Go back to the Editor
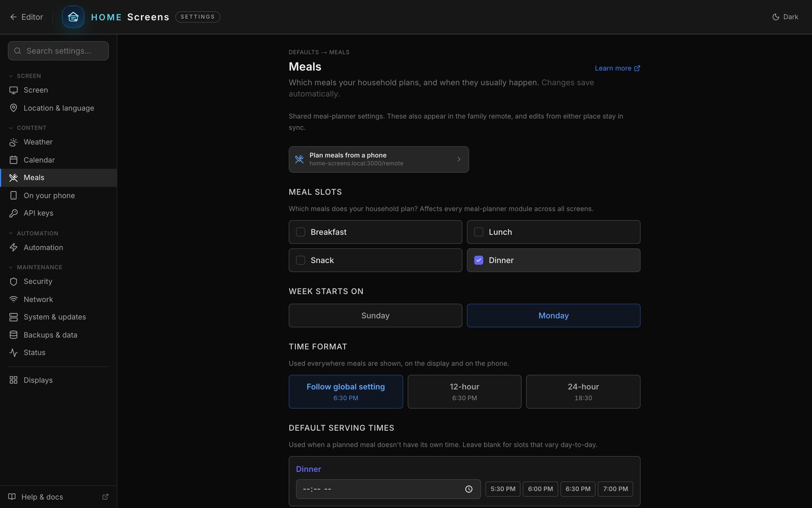Screen dimensions: 812x508 pyautogui.click(x=26, y=17)
